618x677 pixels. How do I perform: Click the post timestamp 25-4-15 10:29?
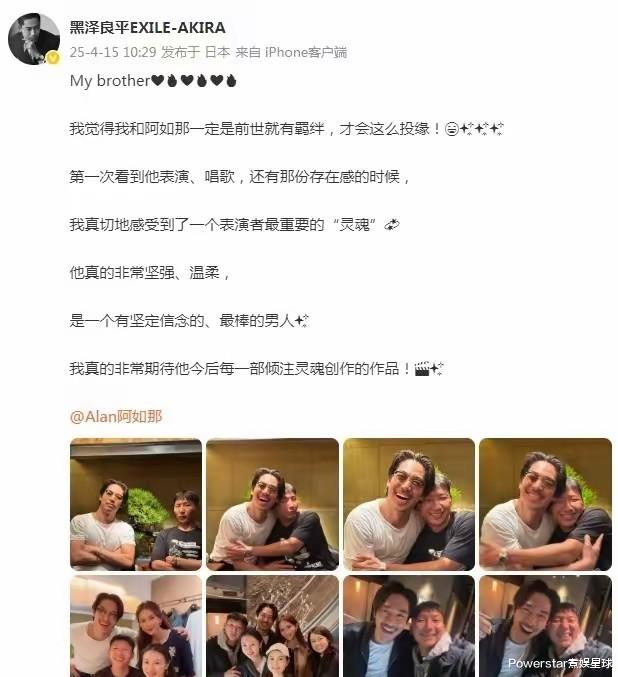(113, 52)
